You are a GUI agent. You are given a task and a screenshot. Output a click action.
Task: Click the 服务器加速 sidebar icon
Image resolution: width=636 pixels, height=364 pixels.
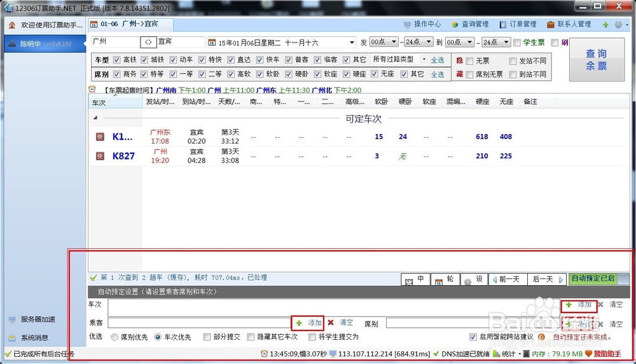pyautogui.click(x=12, y=320)
